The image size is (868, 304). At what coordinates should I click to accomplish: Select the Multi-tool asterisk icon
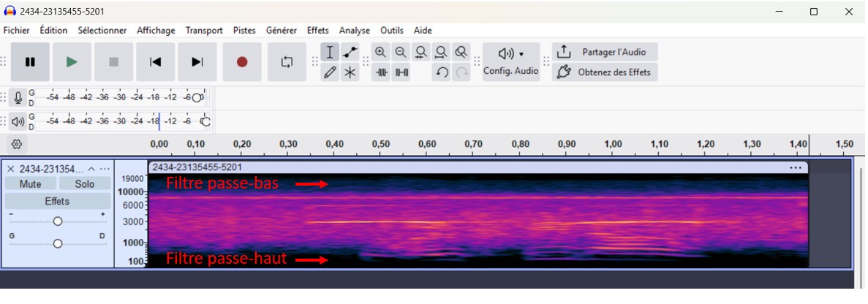click(x=350, y=72)
